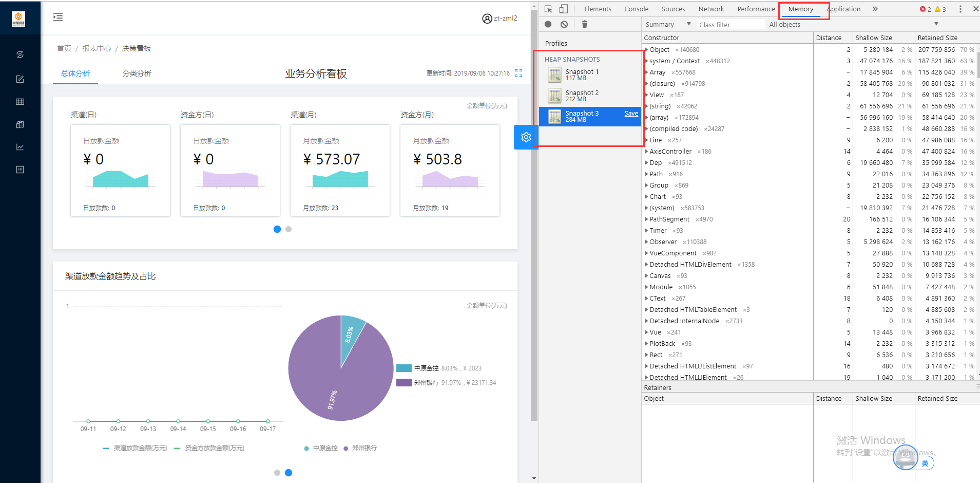Select the Snapshot 1 thumbnail icon
Viewport: 980px width, 483px height.
[x=554, y=75]
